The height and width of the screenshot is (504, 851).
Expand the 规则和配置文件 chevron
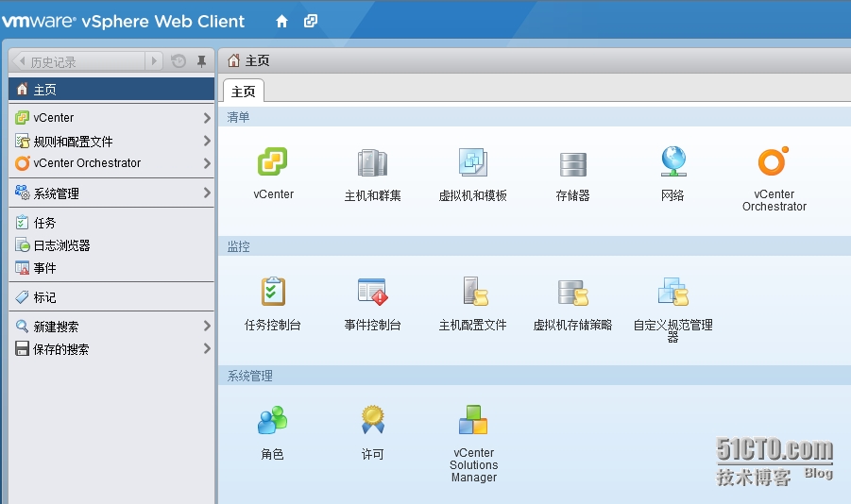coord(207,141)
